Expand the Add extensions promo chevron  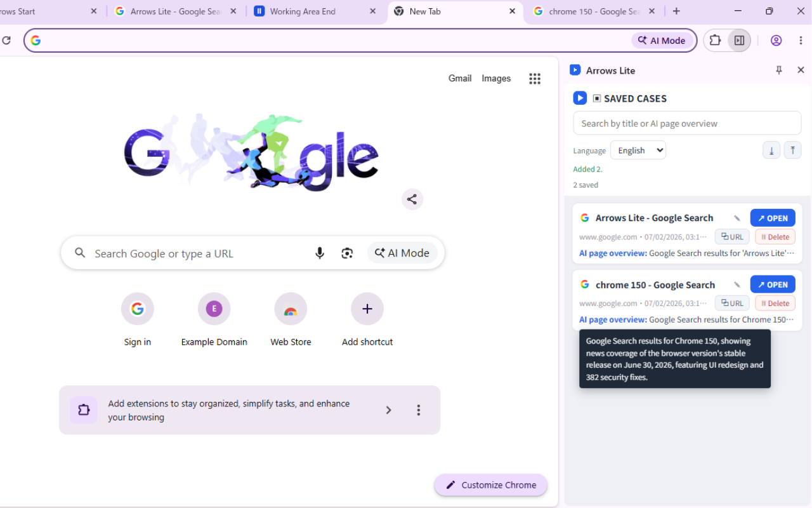389,410
